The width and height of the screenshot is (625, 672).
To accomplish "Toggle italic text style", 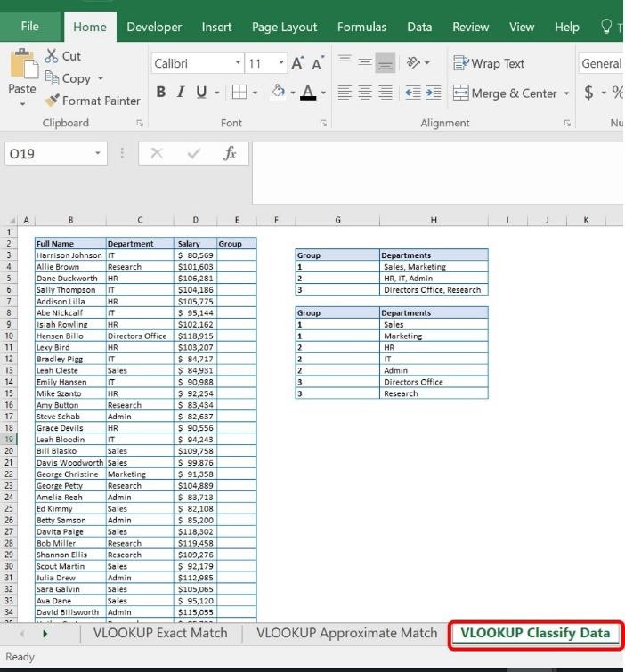I will point(181,93).
